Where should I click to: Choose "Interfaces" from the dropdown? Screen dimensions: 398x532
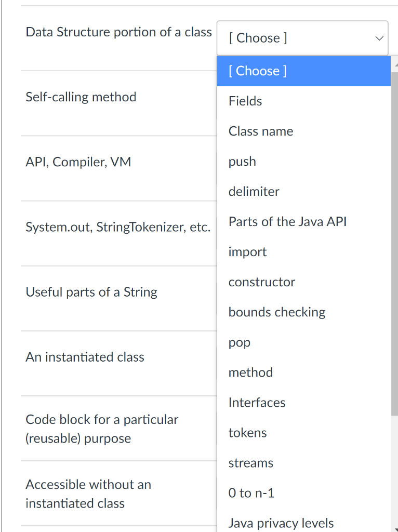click(257, 402)
